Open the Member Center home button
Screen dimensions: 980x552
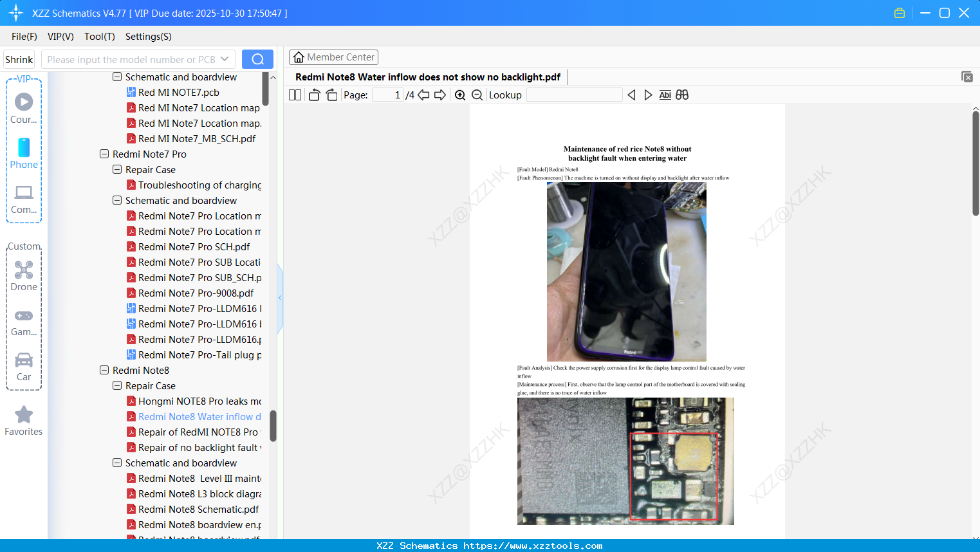(x=333, y=57)
